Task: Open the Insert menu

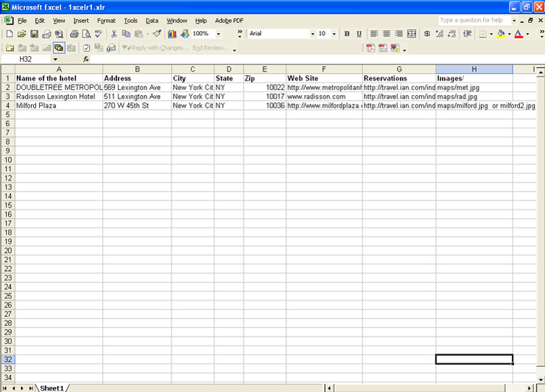Action: point(81,21)
